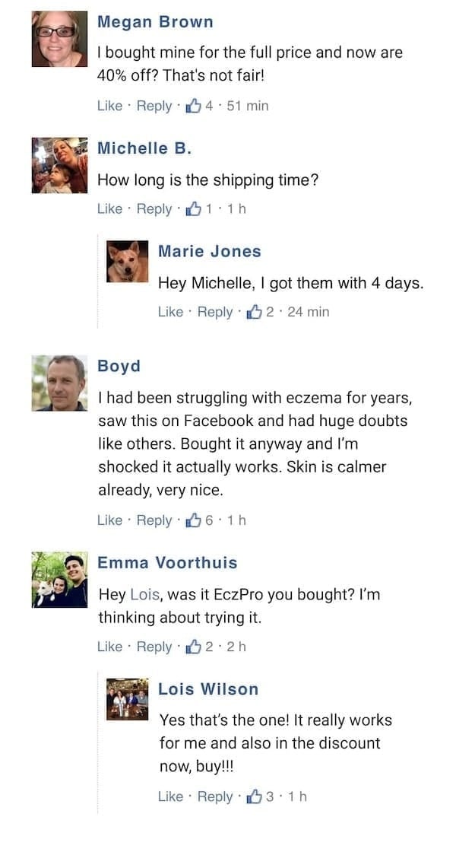Open the Michelle B. name link
This screenshot has width=456, height=868.
tap(144, 148)
